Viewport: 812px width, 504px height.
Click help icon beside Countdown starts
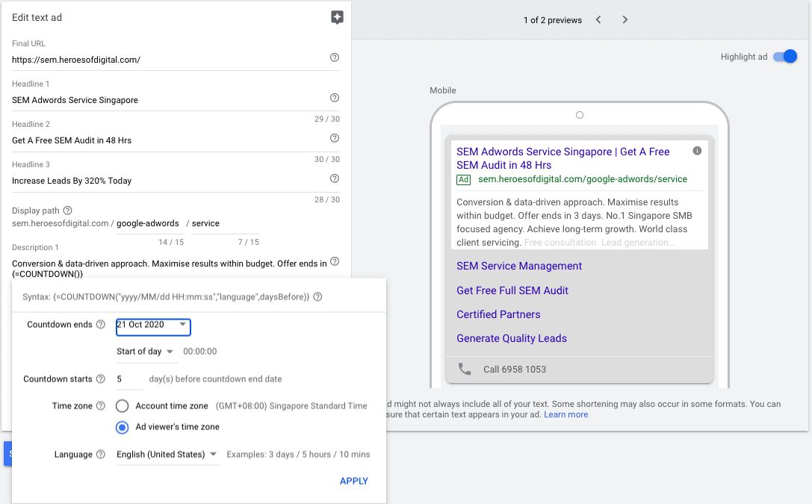[x=101, y=379]
